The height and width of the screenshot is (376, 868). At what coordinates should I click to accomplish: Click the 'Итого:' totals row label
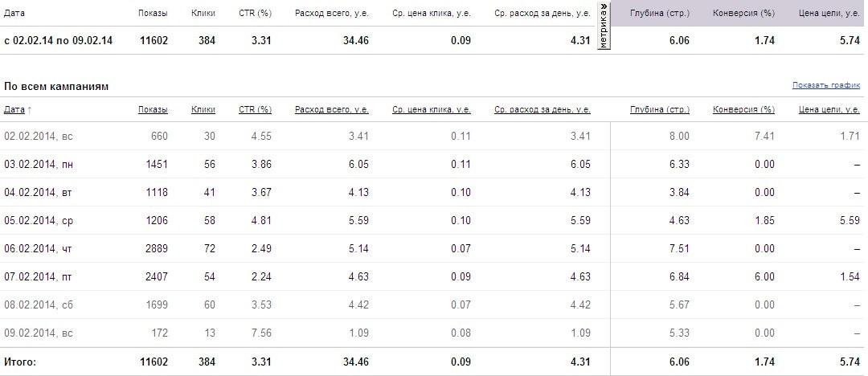20,362
